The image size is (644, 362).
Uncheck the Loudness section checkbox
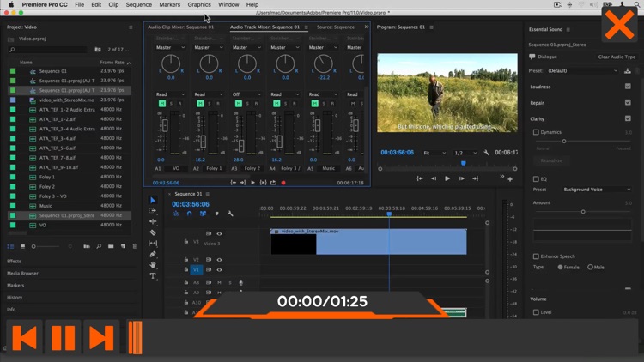coord(628,87)
